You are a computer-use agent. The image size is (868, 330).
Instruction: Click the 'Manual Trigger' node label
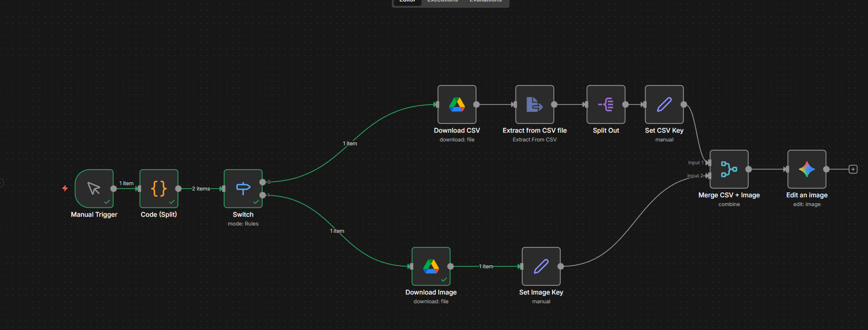(94, 214)
